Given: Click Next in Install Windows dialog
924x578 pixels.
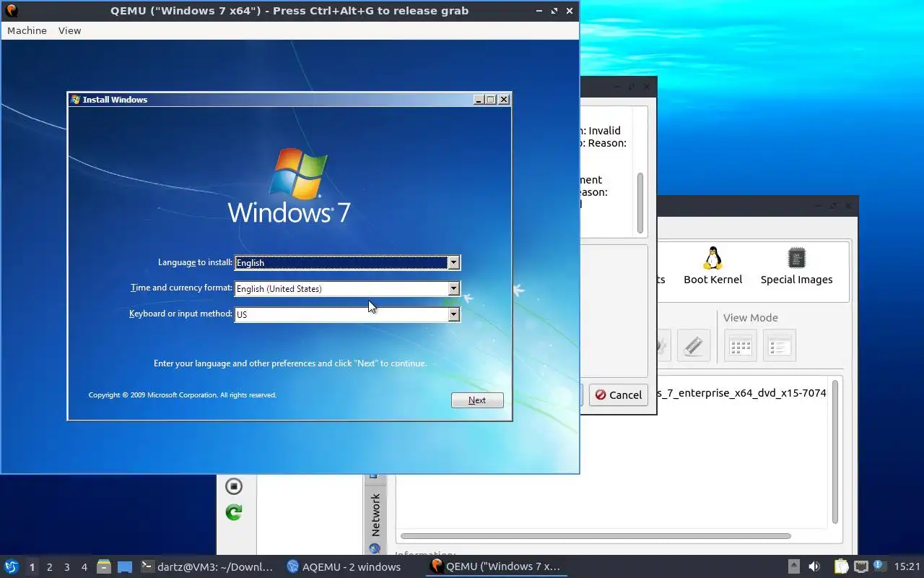Looking at the screenshot, I should coord(477,400).
